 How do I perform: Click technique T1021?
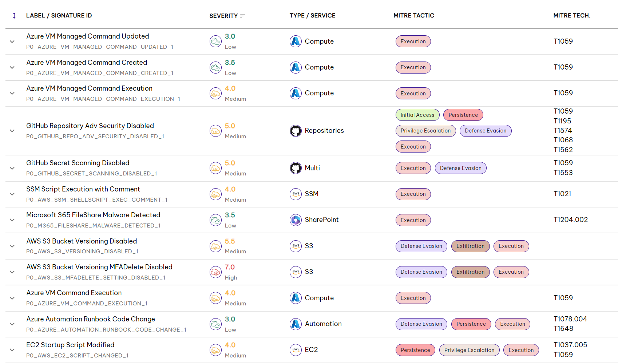[562, 194]
